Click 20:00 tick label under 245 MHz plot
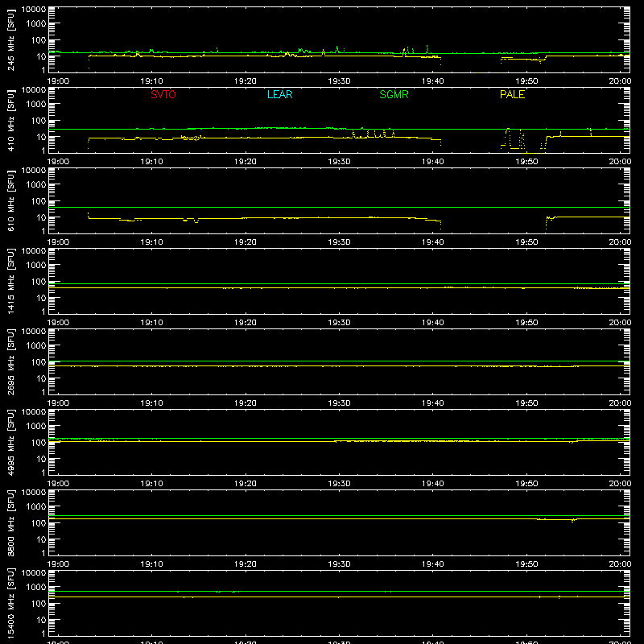The image size is (644, 644). [620, 81]
